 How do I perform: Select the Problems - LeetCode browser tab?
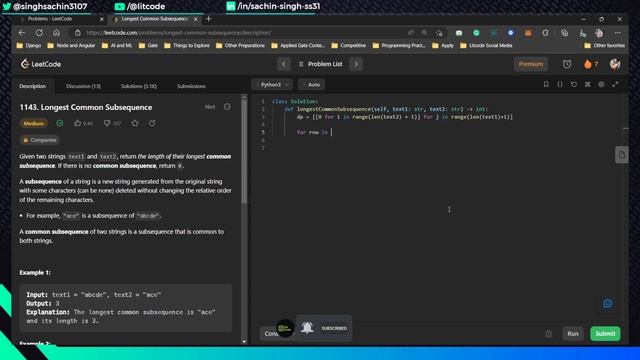pos(60,19)
